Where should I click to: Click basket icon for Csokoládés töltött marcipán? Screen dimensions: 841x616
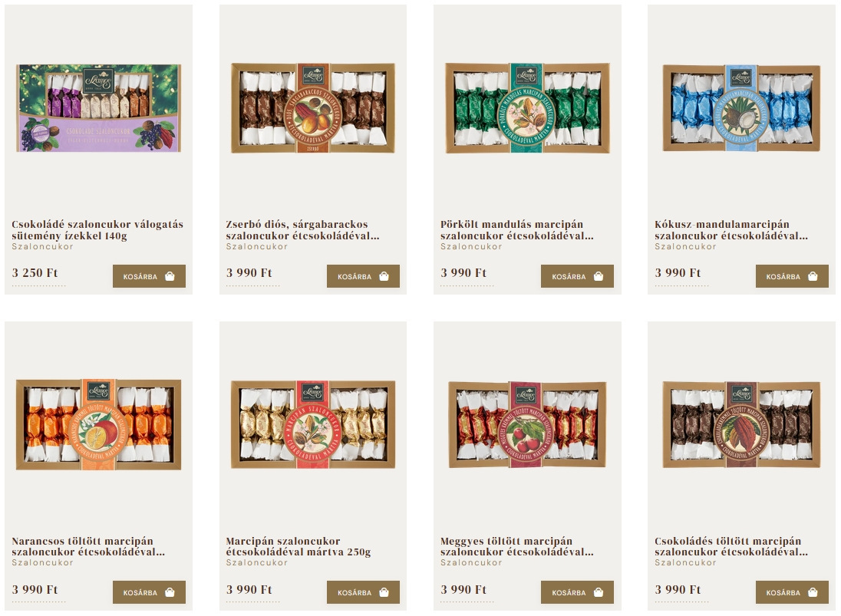tap(813, 592)
